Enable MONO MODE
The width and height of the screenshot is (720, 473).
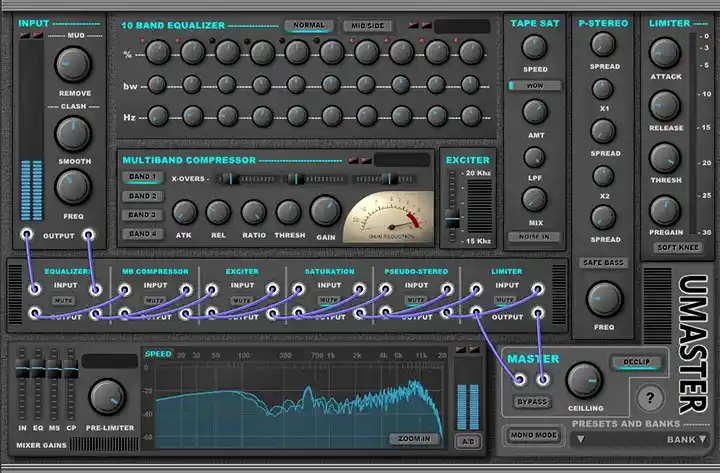coord(533,435)
